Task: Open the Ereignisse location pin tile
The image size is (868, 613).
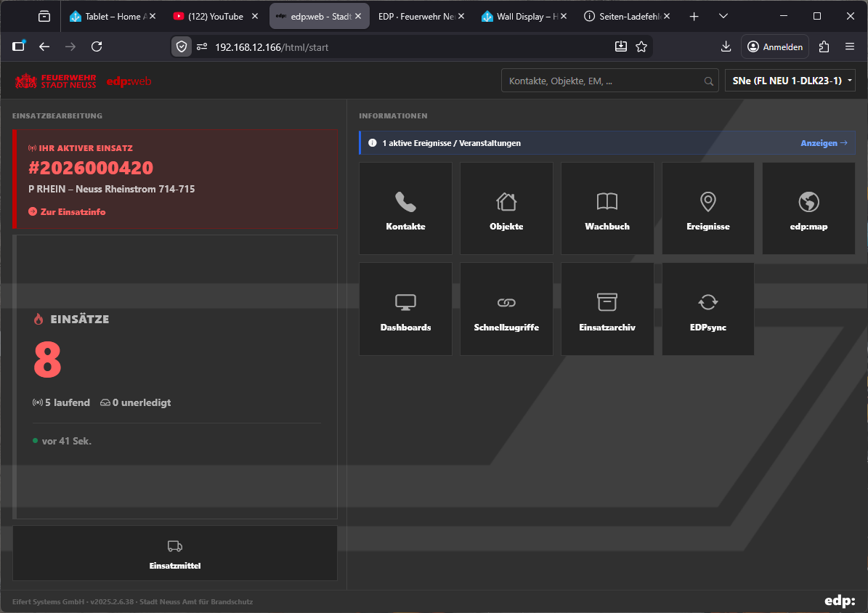Action: [707, 208]
